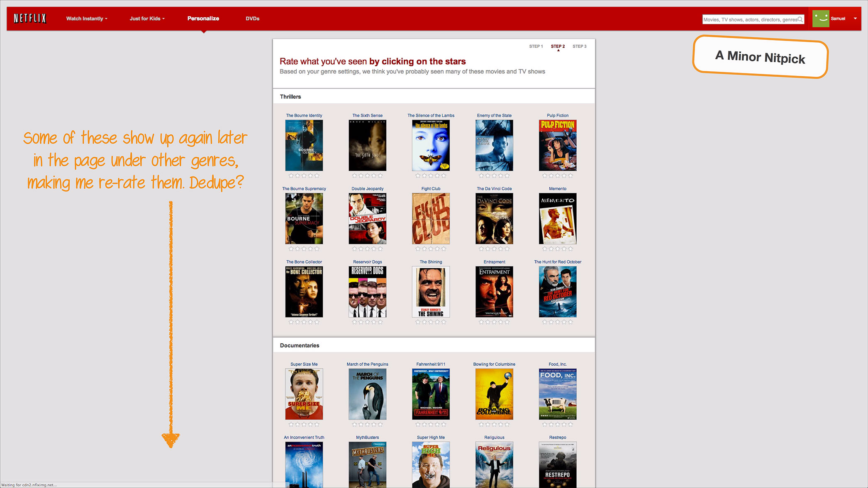Rate Fight Club with its star row
Viewport: 868px width, 488px height.
(431, 249)
